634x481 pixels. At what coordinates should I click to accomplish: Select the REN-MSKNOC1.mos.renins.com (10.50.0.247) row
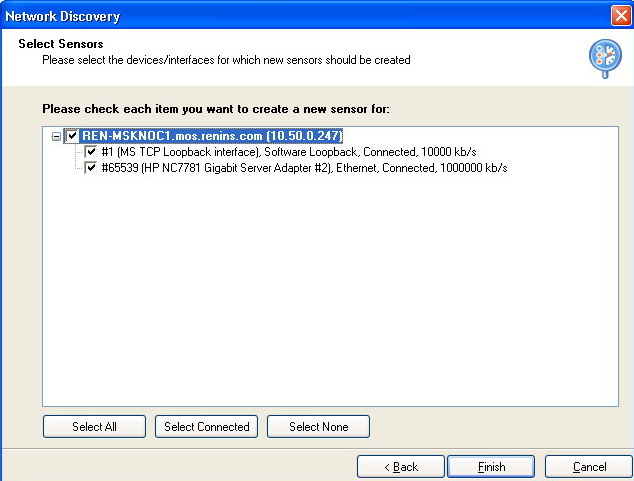coord(212,135)
